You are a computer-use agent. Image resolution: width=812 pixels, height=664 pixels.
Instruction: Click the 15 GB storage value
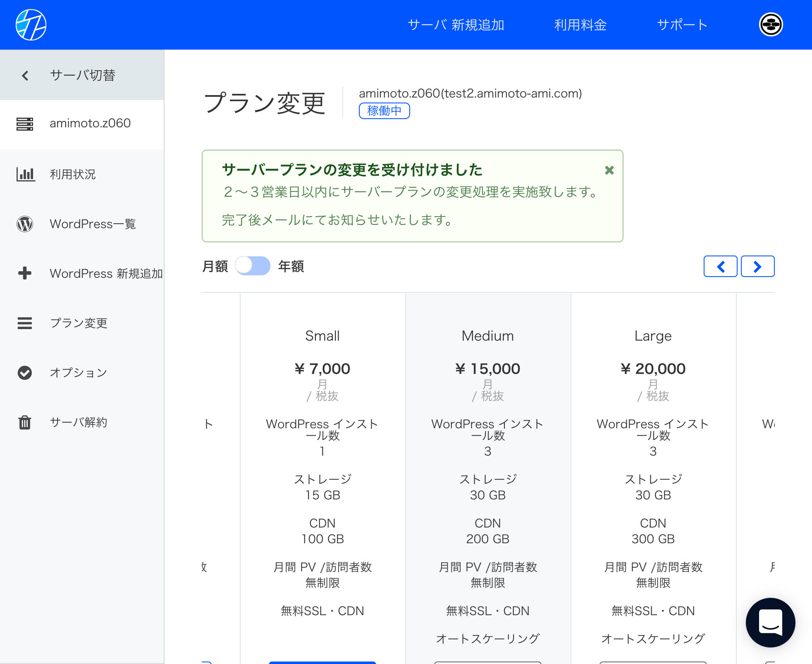tap(322, 495)
